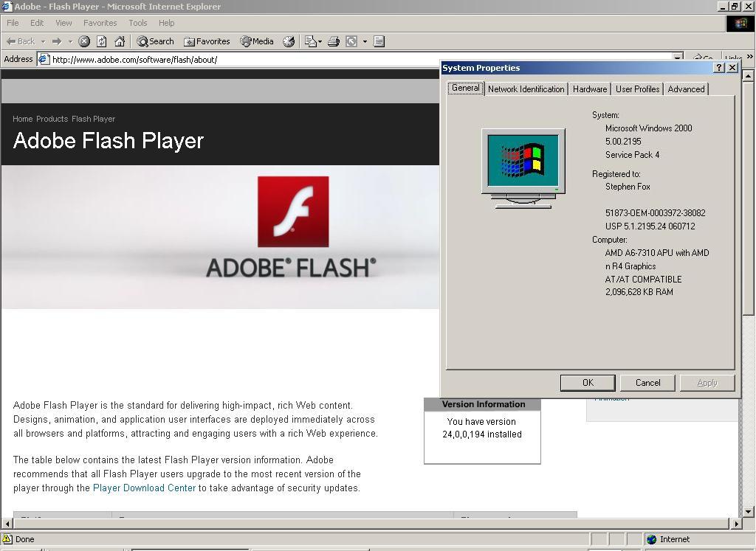Click the Internet zone globe in status bar

(652, 539)
